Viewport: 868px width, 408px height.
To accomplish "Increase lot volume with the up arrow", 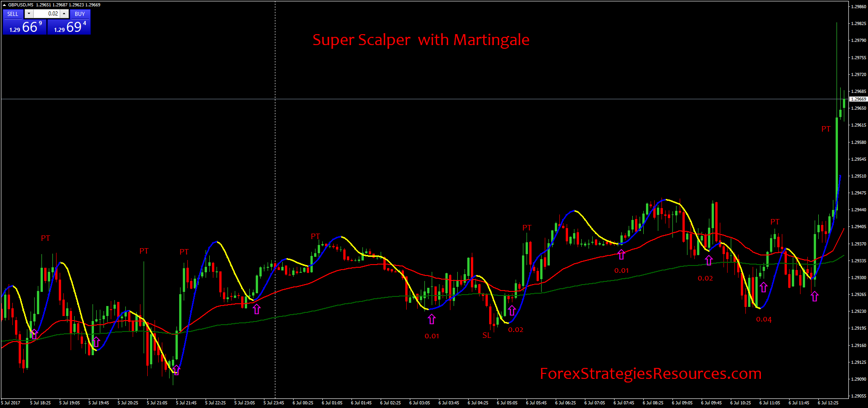I will click(65, 14).
